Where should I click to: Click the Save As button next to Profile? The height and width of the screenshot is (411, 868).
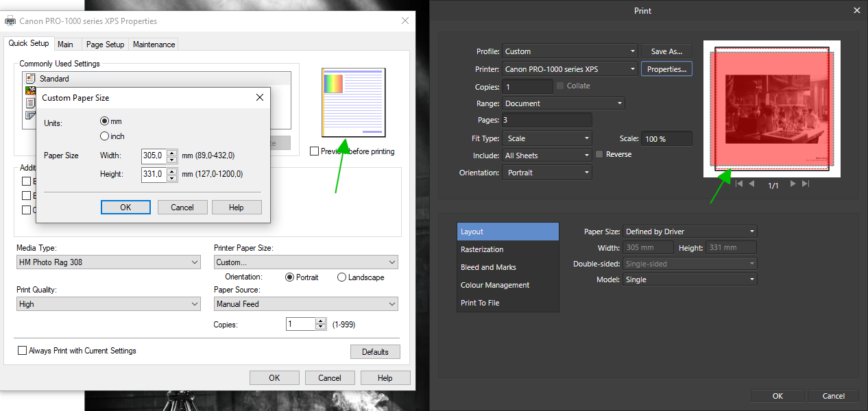click(x=666, y=51)
